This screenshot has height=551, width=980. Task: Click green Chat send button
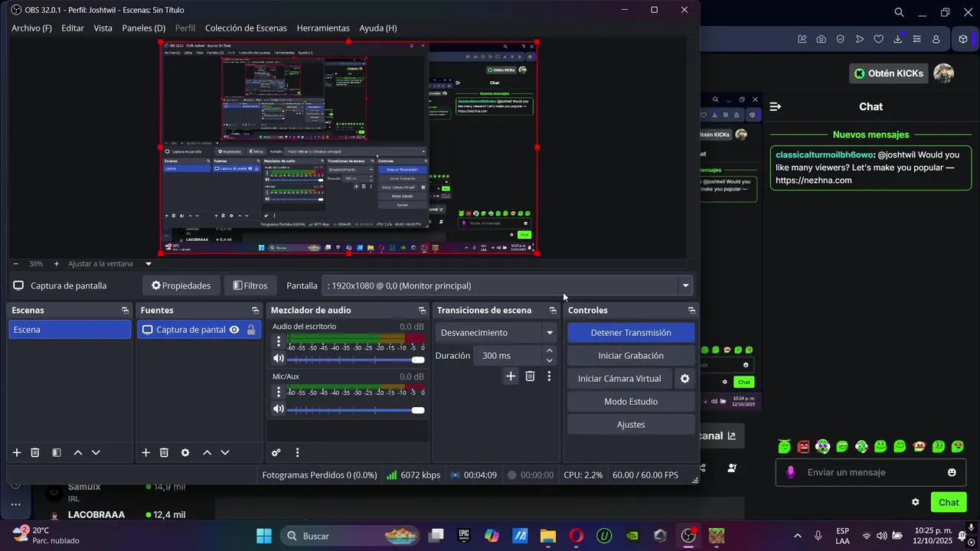[x=949, y=502]
